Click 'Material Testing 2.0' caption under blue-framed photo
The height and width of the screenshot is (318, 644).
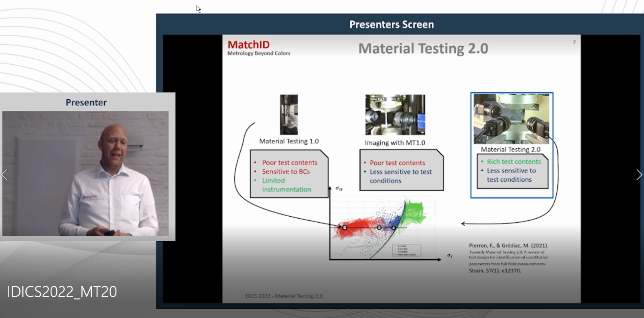click(x=510, y=150)
